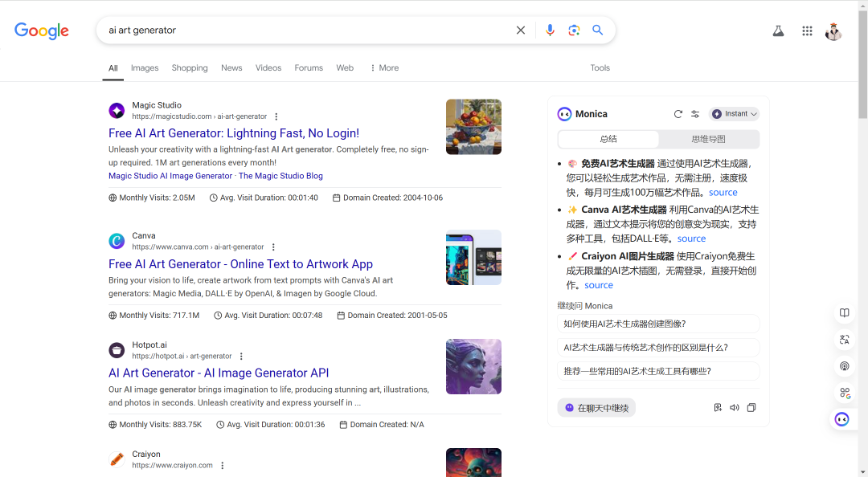This screenshot has height=477, width=868.
Task: Expand the More search filters menu
Action: coord(384,68)
